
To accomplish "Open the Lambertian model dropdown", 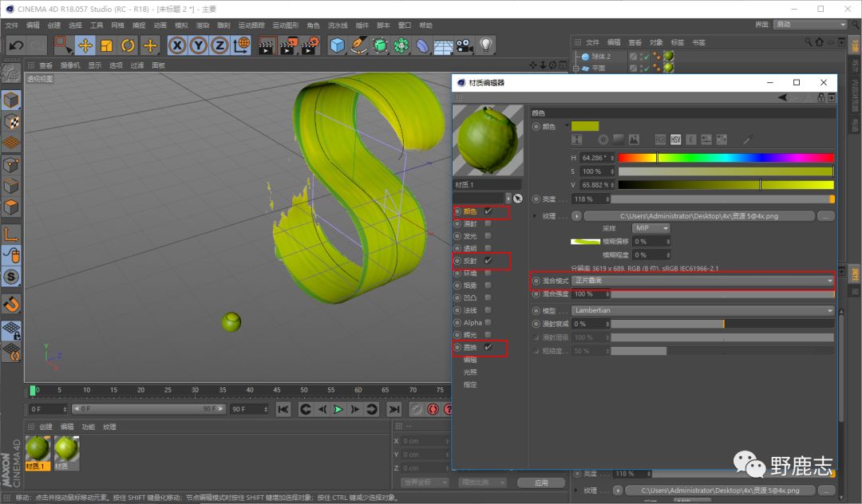I will pos(703,310).
